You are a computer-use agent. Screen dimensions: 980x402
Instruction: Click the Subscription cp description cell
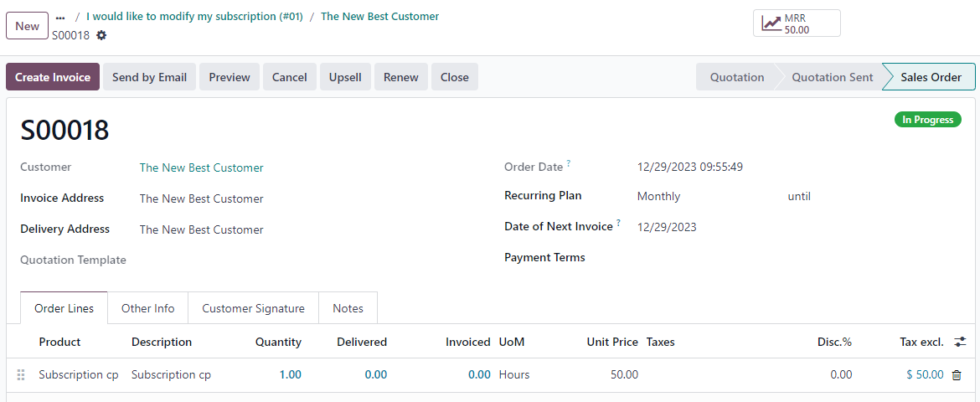pyautogui.click(x=171, y=375)
